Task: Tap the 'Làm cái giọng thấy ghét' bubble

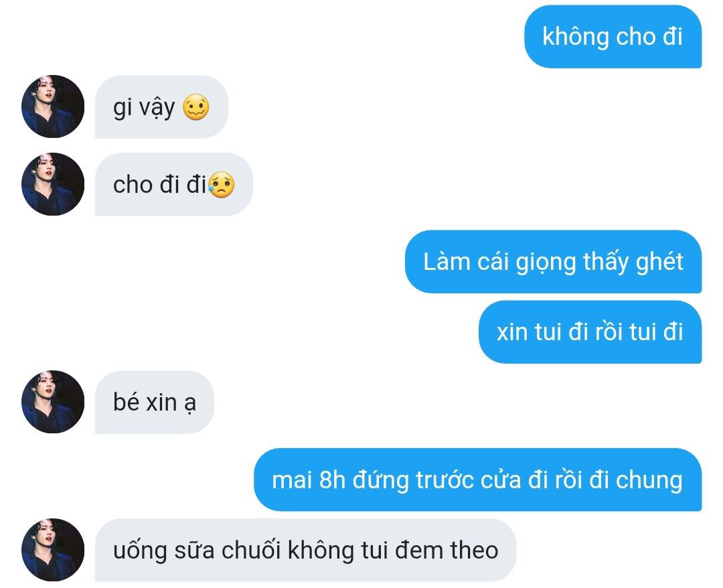Action: (x=554, y=261)
